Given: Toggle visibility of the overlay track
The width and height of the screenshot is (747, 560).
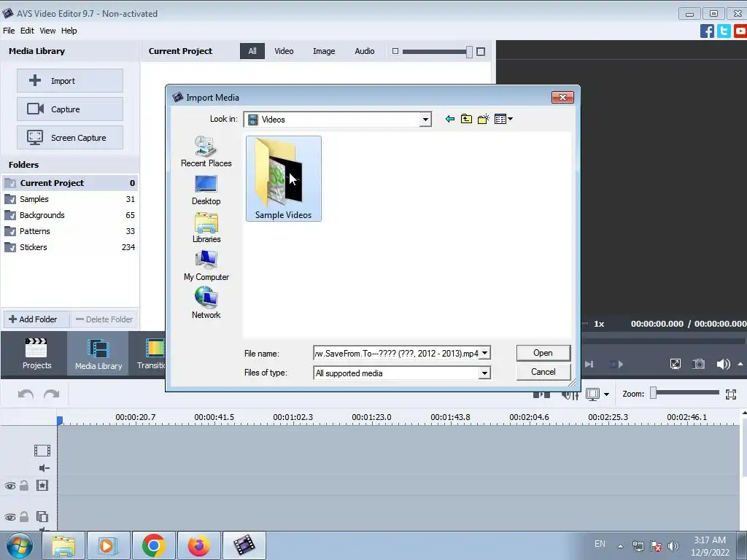Looking at the screenshot, I should [x=10, y=517].
